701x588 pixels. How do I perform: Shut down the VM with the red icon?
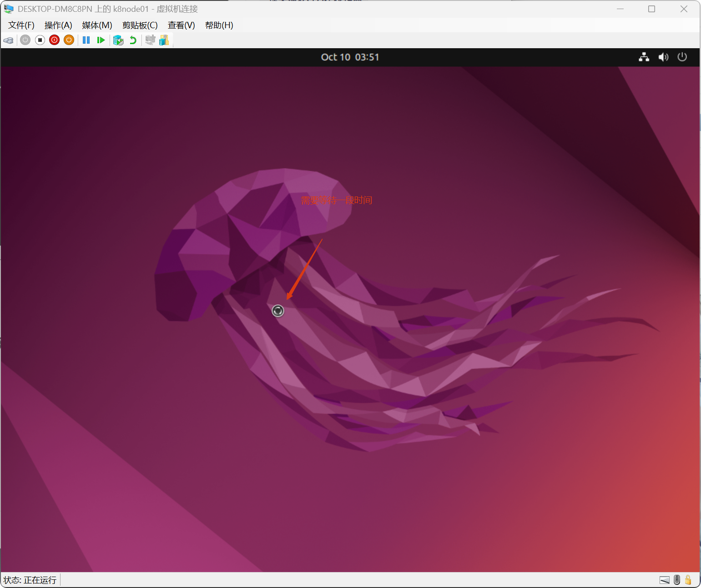coord(55,40)
